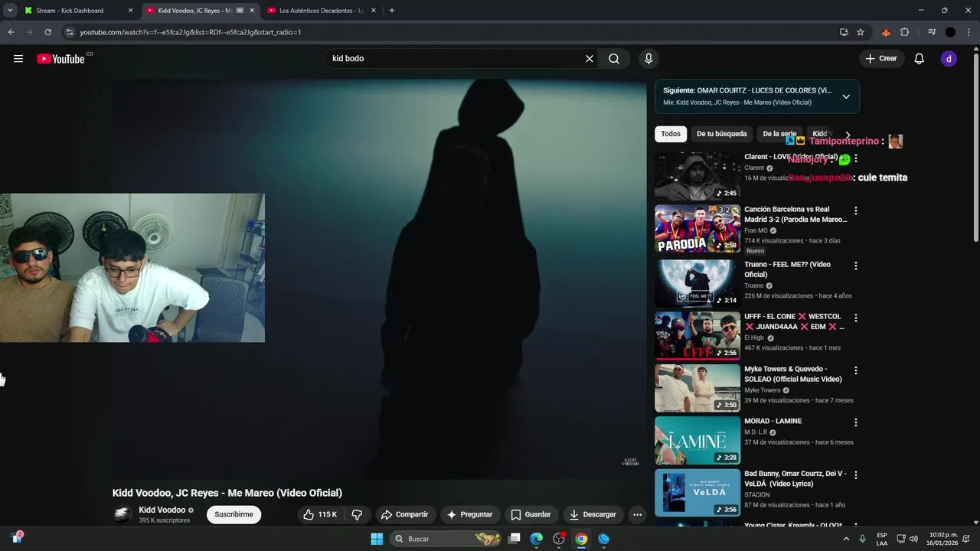
Task: Click the Guardar button
Action: 531,515
